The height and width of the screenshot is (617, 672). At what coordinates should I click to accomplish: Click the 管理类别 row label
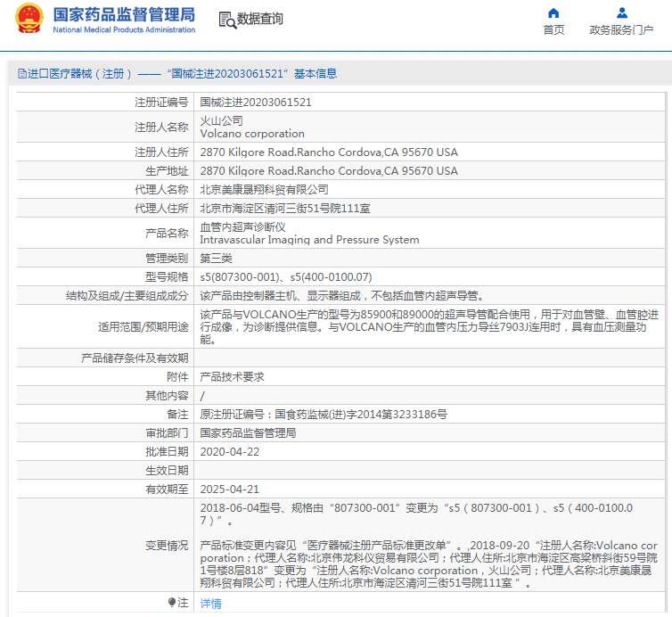pos(167,258)
